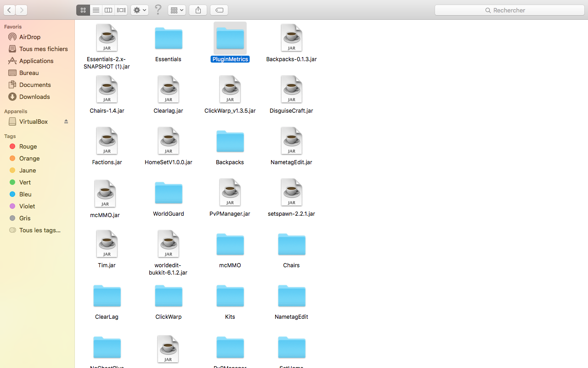Click the Tags sidebar heading
The image size is (588, 368).
coord(10,136)
